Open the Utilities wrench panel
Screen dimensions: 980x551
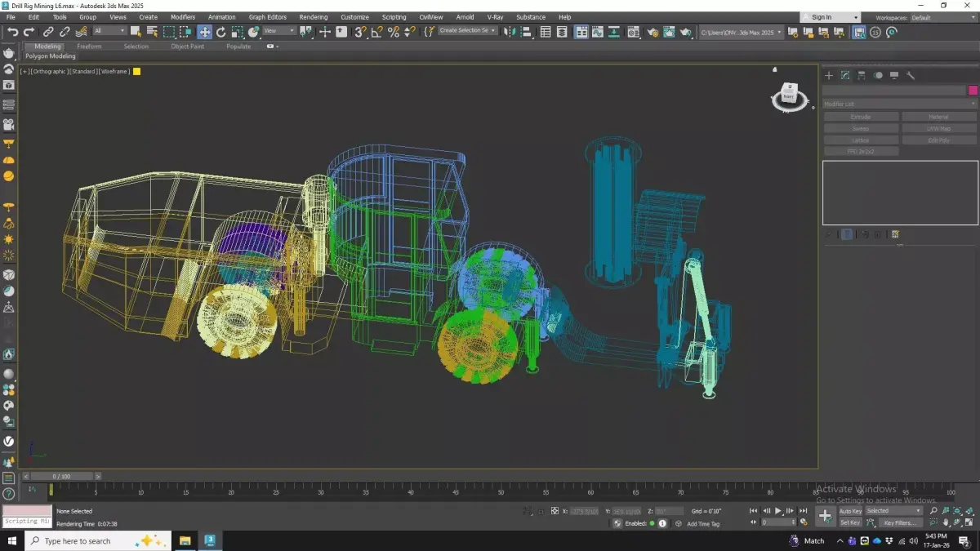pyautogui.click(x=911, y=75)
